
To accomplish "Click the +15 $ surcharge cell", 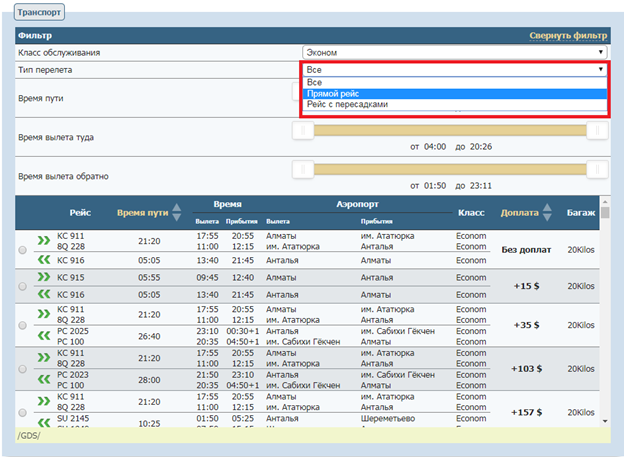I will point(526,286).
